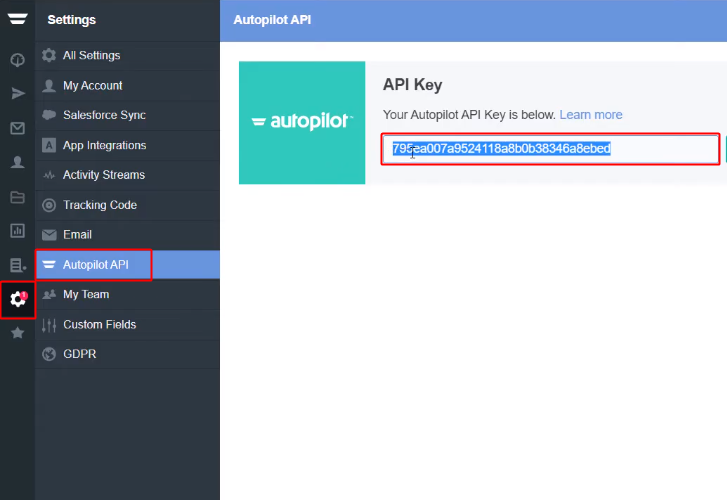Follow the Learn more link
The height and width of the screenshot is (500, 727).
[x=591, y=115]
